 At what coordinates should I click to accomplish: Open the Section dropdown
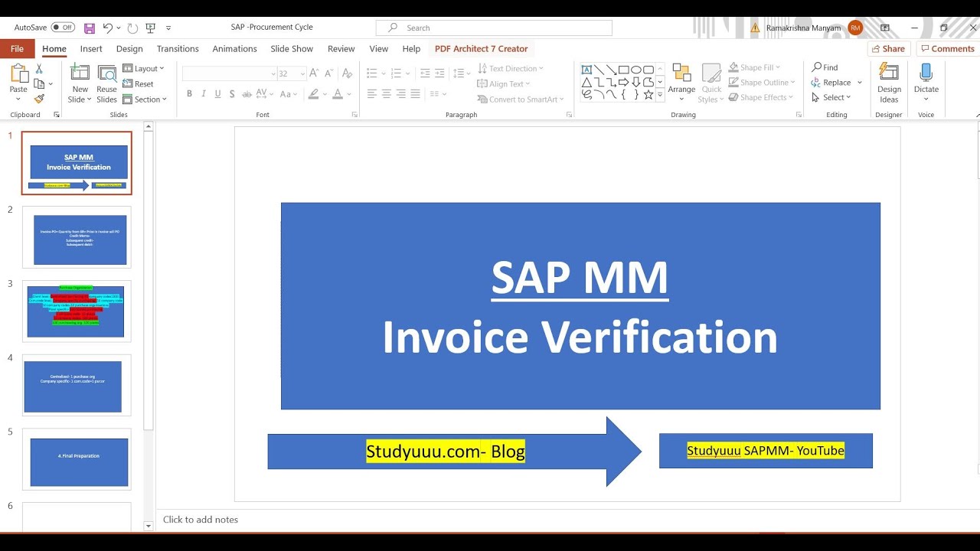[145, 99]
